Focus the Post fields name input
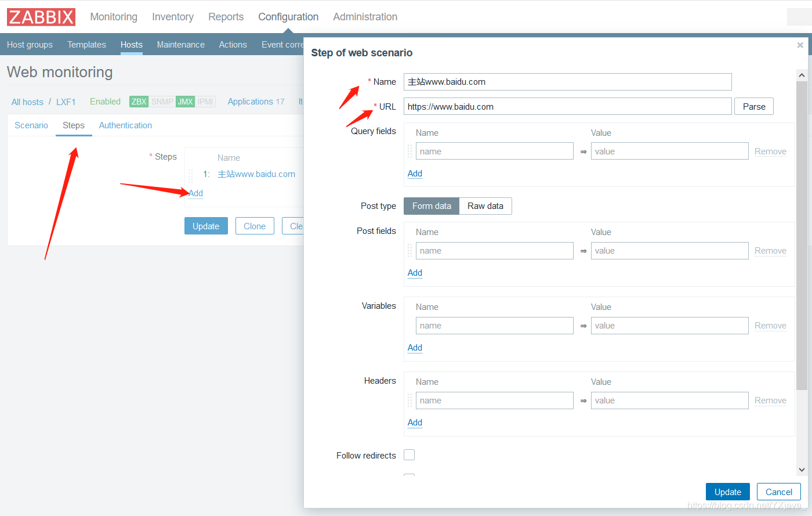 pos(495,251)
